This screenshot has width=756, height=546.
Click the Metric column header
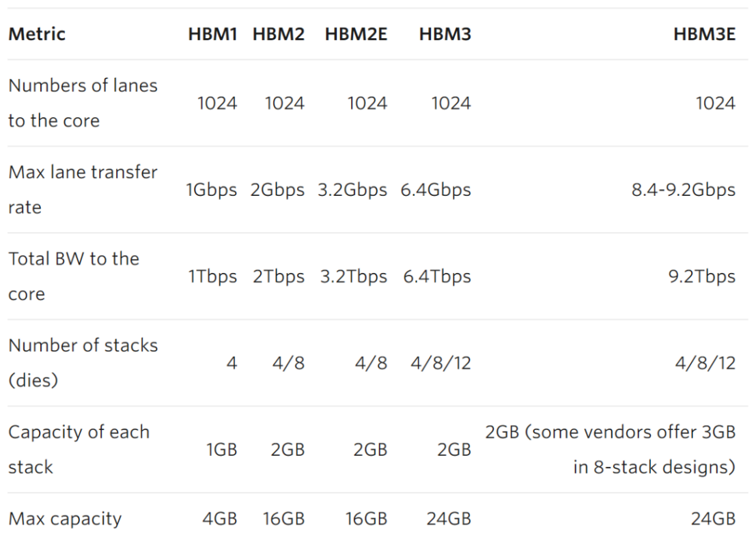(37, 34)
